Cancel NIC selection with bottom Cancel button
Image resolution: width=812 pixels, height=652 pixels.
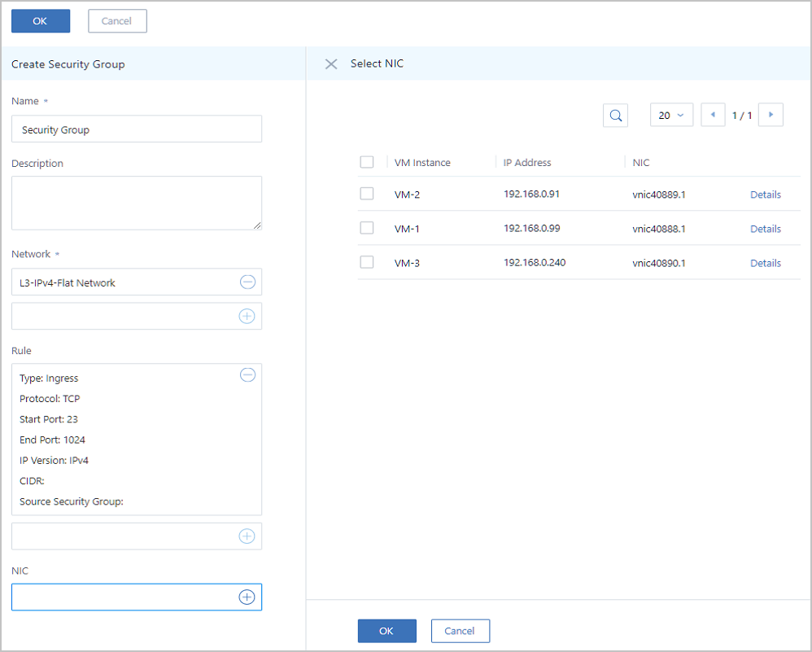[x=461, y=631]
